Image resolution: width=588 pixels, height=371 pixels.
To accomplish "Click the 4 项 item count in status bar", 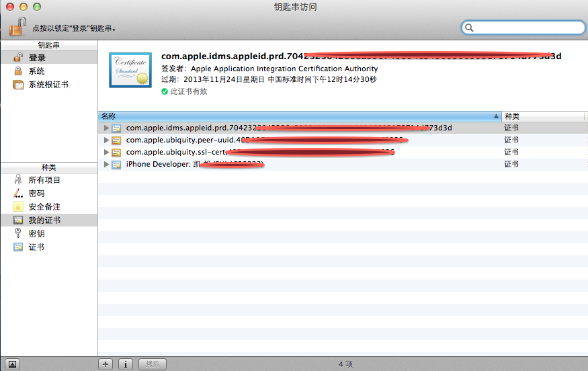I will pyautogui.click(x=345, y=364).
